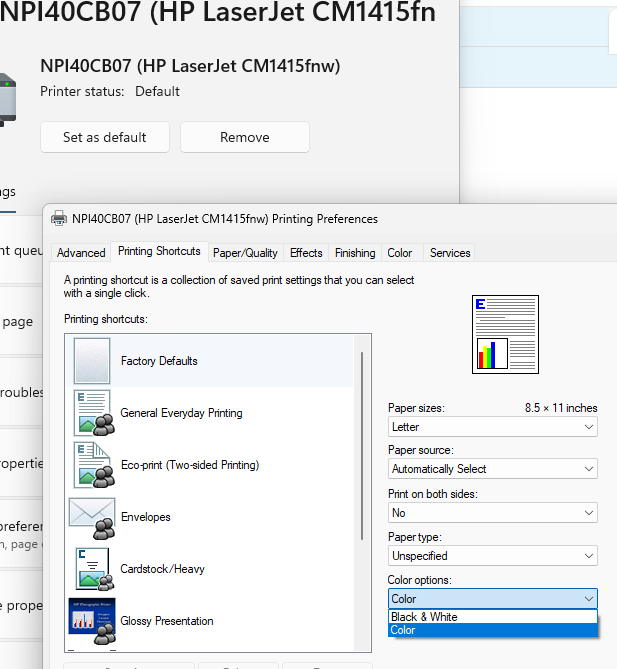617x669 pixels.
Task: Click Set as default button
Action: coord(105,137)
